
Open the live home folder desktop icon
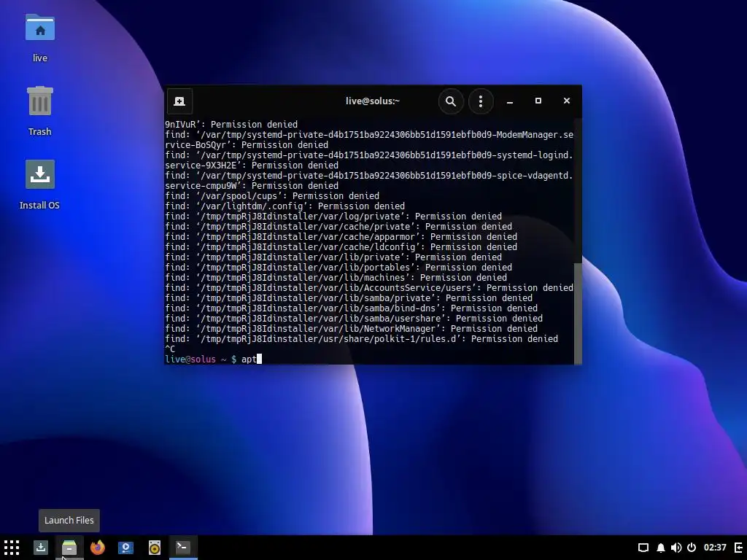[40, 38]
